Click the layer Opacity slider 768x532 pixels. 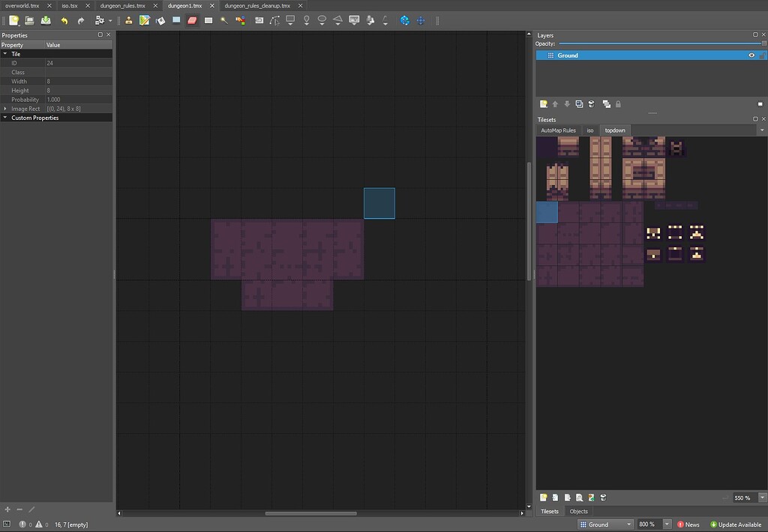coord(660,43)
